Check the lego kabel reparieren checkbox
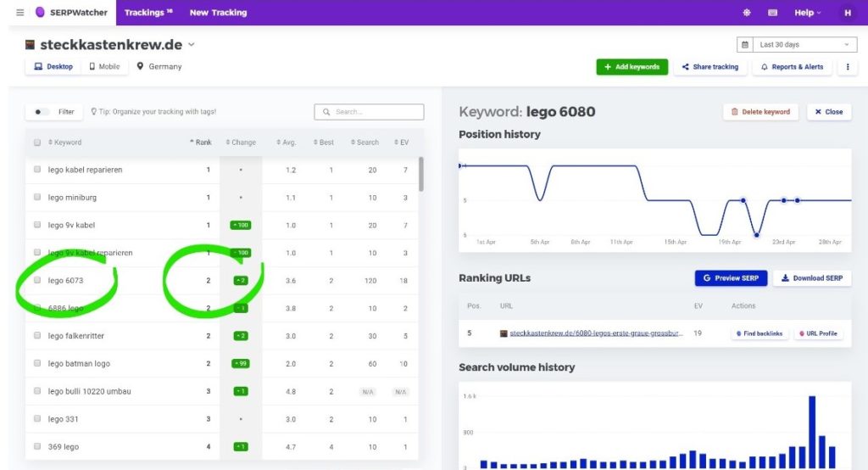 coord(37,170)
